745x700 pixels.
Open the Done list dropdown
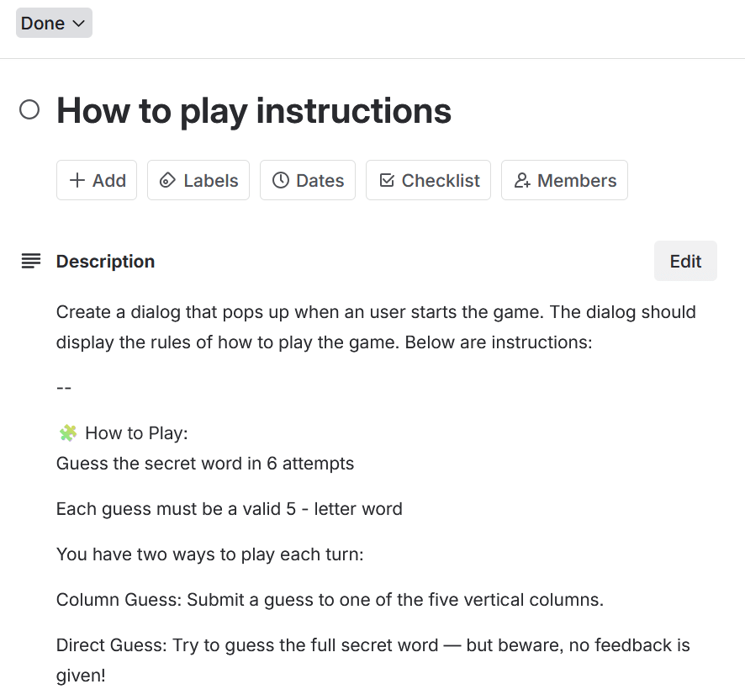click(53, 24)
